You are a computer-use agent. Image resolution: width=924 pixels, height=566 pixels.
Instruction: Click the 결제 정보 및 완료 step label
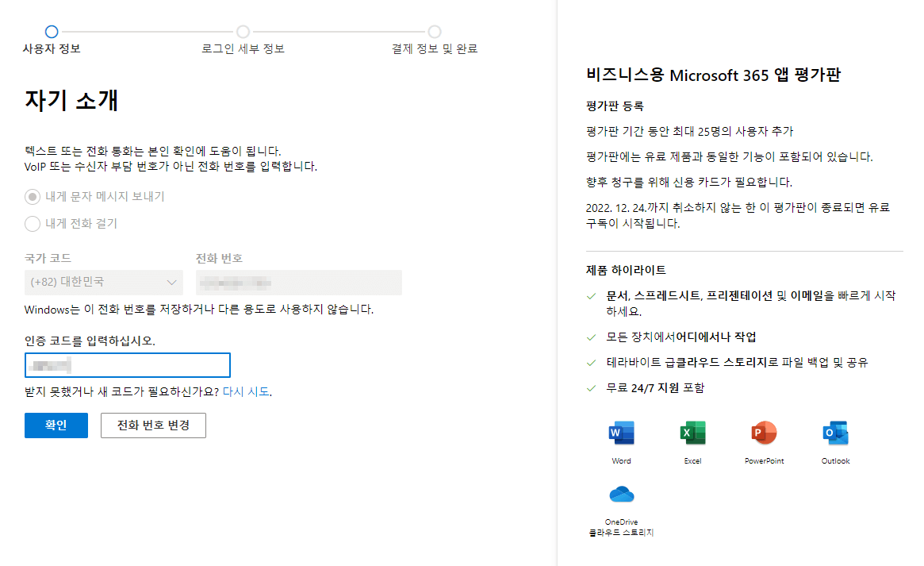434,49
